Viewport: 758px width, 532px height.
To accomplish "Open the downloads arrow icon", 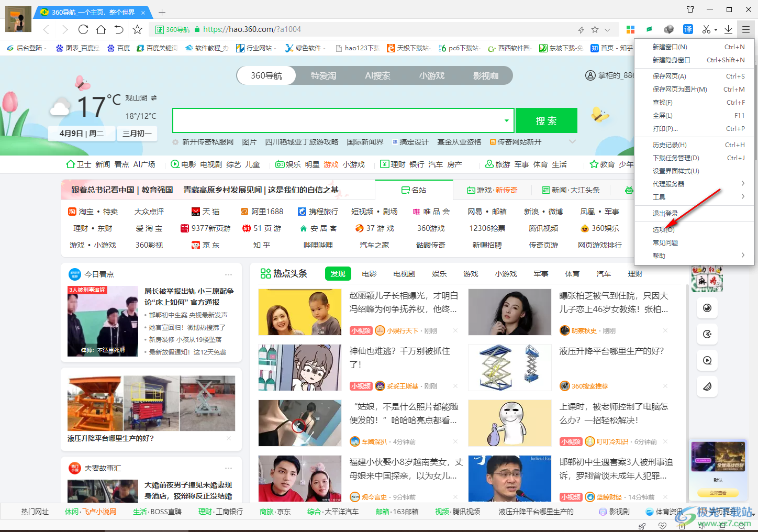I will point(728,29).
